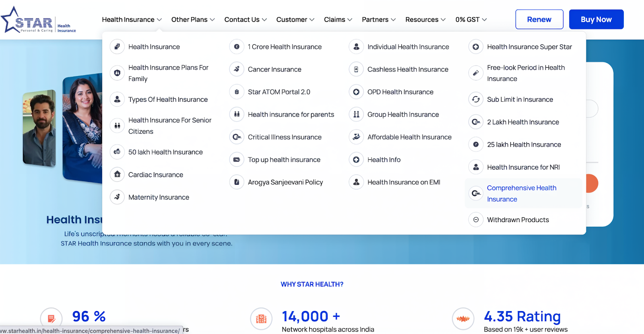Screen dimensions: 644x334
Task: Click the icon for Health Insurance For Senior Citizens
Action: click(x=117, y=126)
